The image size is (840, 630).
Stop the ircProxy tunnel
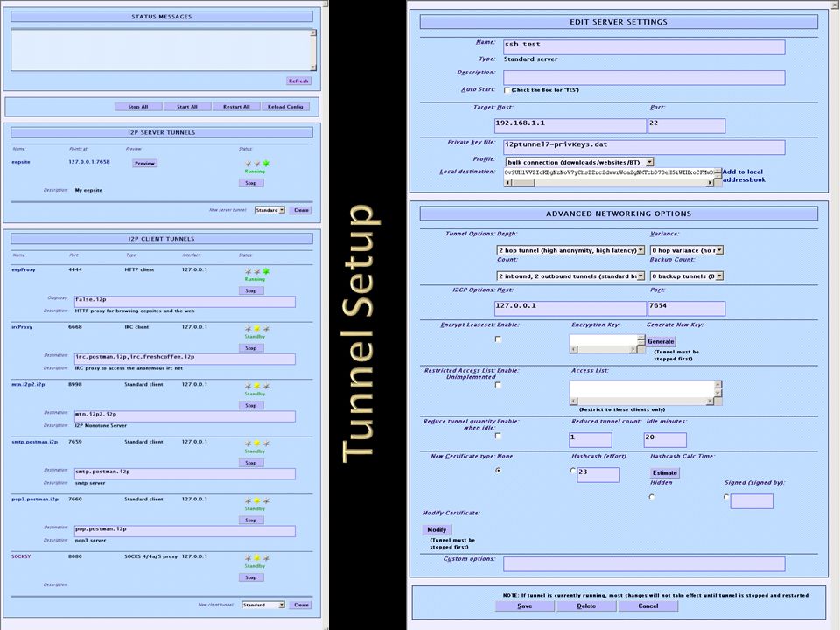[251, 347]
